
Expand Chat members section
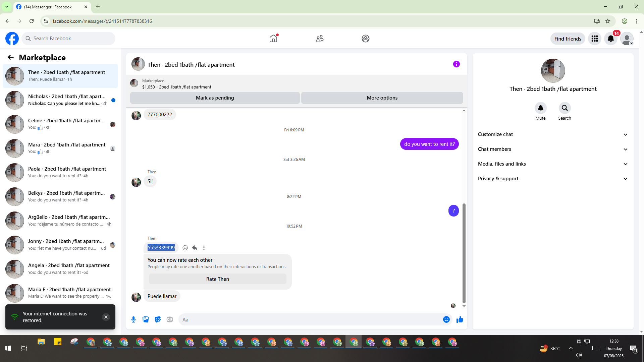click(552, 149)
